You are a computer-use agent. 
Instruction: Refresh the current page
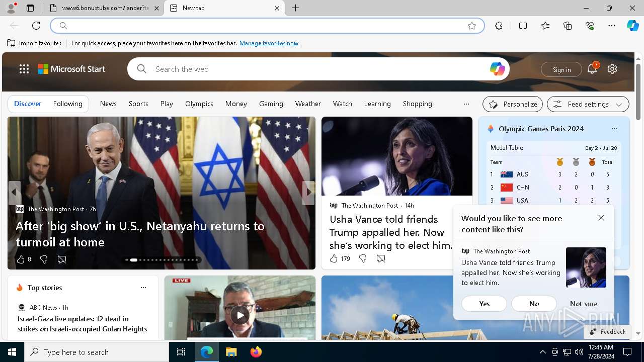coord(36,26)
